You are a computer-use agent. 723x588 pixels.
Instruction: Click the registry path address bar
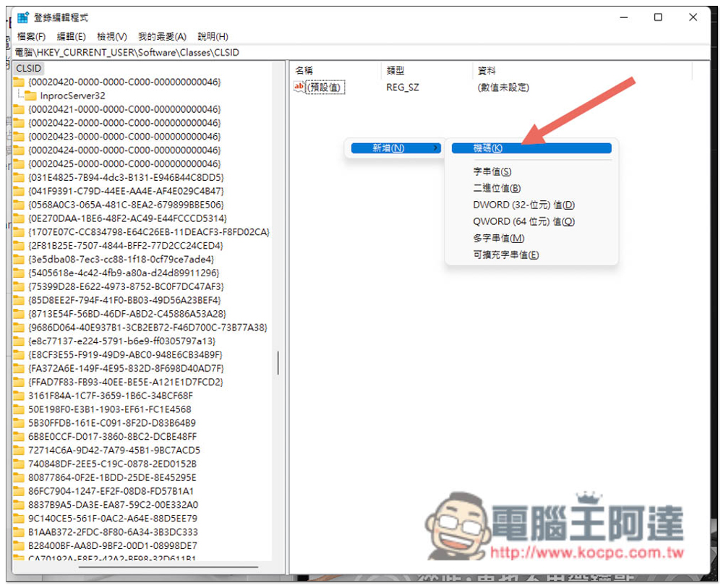pyautogui.click(x=359, y=52)
